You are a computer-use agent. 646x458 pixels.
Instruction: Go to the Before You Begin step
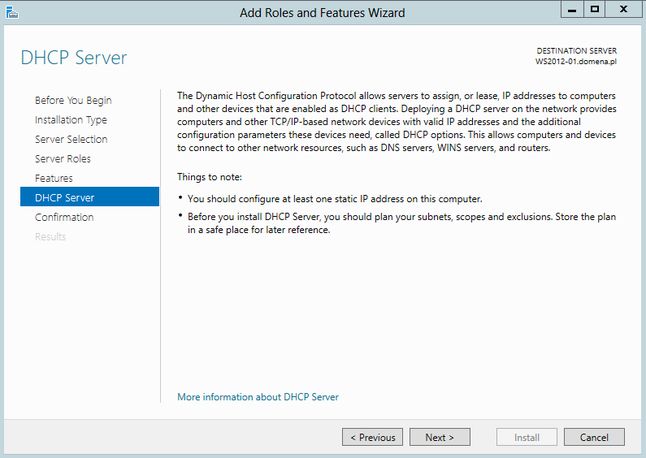point(73,100)
